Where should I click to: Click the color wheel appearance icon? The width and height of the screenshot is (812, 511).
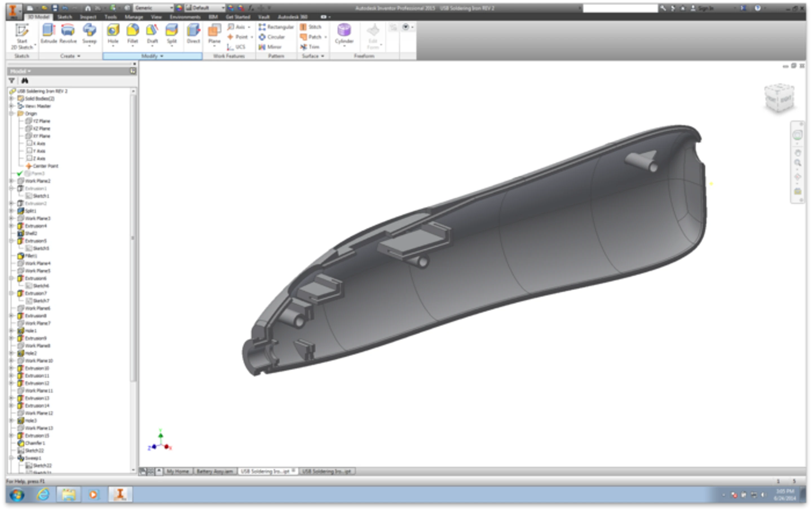pyautogui.click(x=179, y=8)
